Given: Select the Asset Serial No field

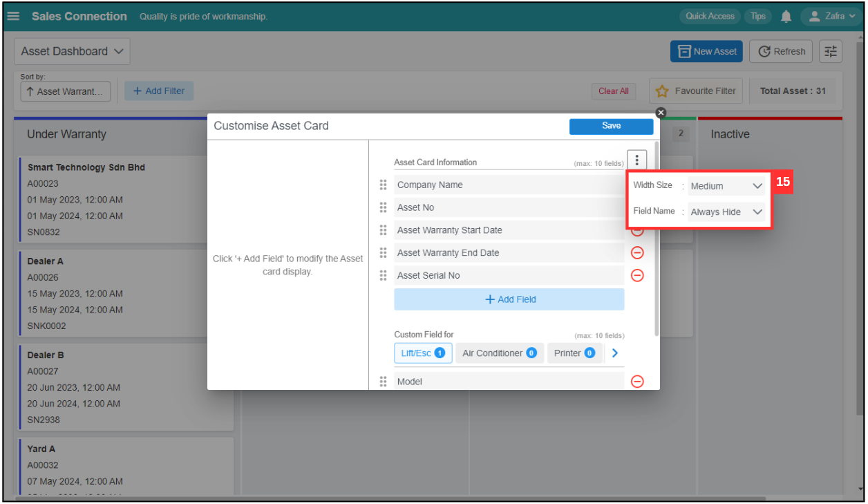Looking at the screenshot, I should [x=509, y=275].
